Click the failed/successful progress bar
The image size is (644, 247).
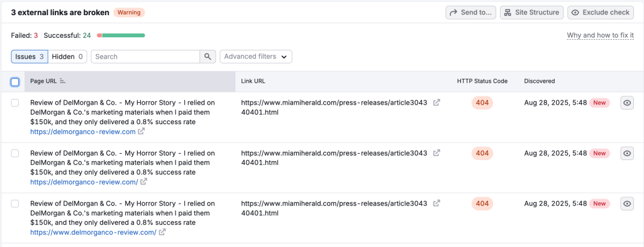pos(121,35)
